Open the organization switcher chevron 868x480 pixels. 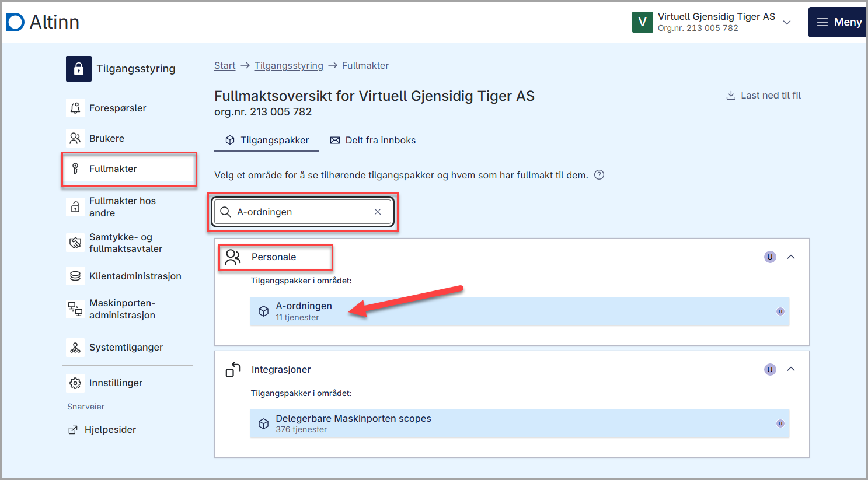click(787, 22)
